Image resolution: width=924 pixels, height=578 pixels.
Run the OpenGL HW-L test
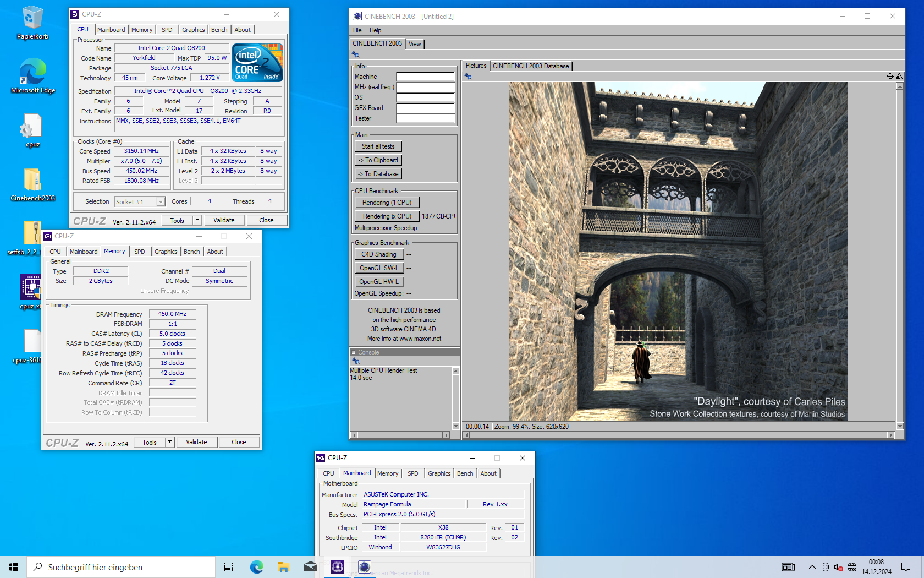point(379,282)
